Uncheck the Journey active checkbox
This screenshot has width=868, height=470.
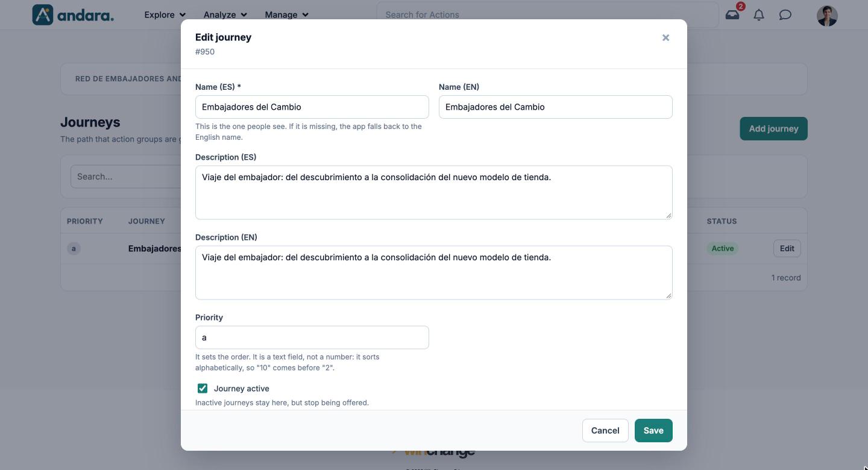point(203,389)
